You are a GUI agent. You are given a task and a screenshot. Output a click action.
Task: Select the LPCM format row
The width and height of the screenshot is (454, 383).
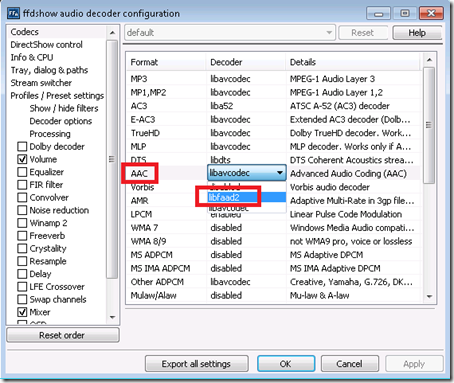[x=273, y=214]
